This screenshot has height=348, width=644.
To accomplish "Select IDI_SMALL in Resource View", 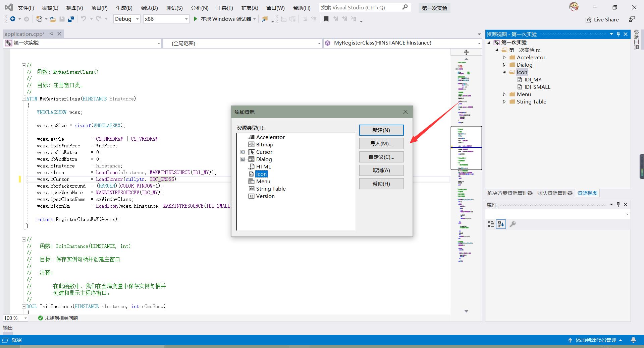I will (537, 87).
